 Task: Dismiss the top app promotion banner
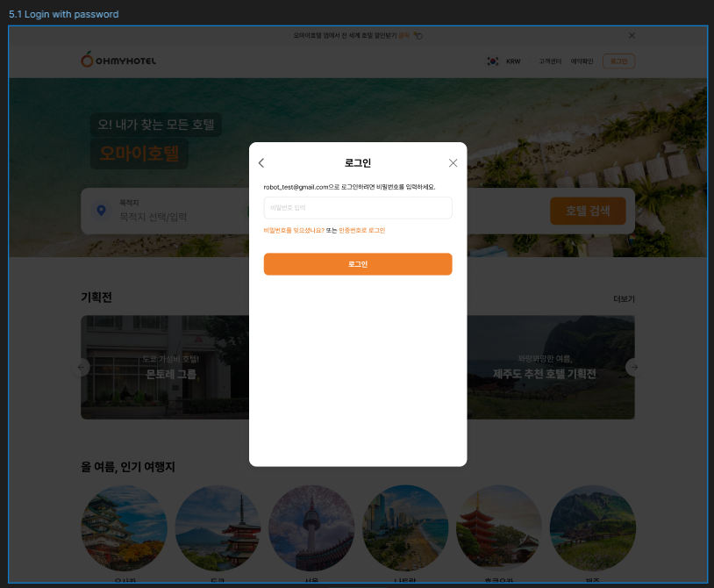pyautogui.click(x=632, y=35)
